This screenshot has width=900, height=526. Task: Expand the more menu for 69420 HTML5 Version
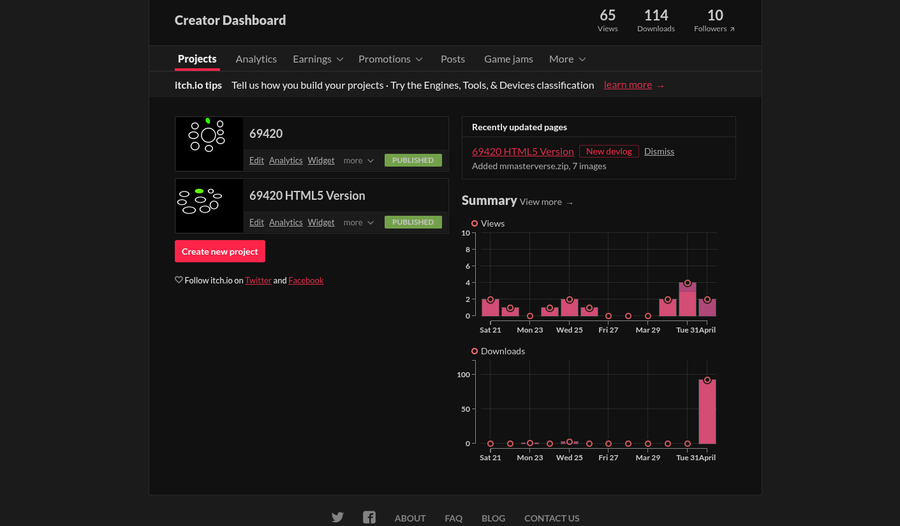tap(358, 223)
